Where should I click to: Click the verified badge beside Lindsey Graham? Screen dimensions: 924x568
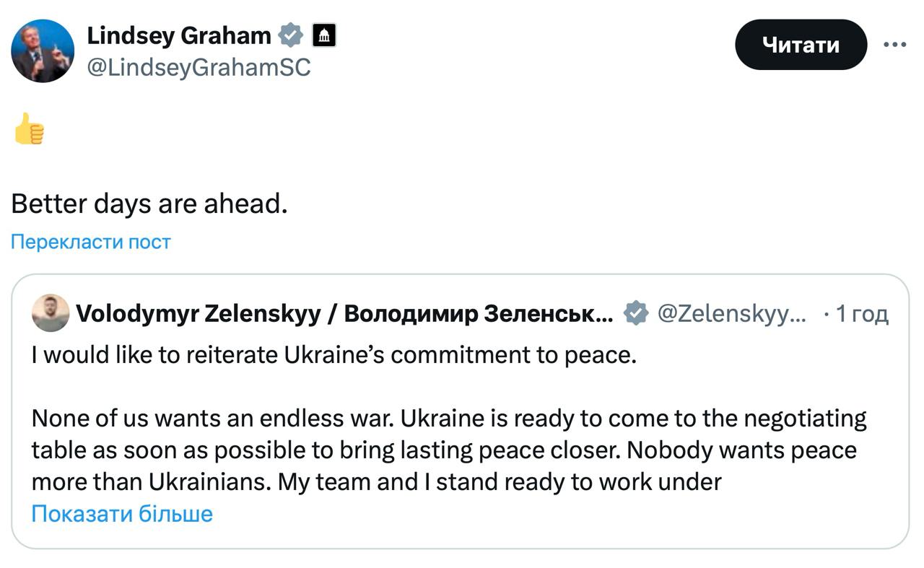point(290,35)
